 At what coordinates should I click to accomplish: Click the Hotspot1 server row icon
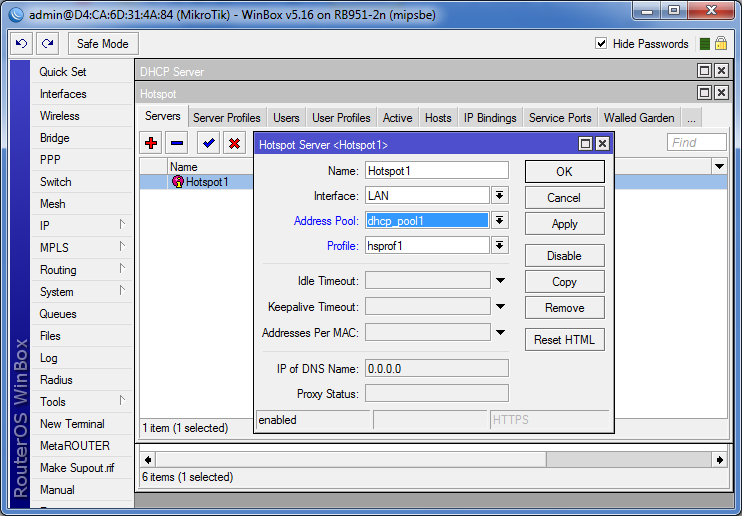(177, 182)
